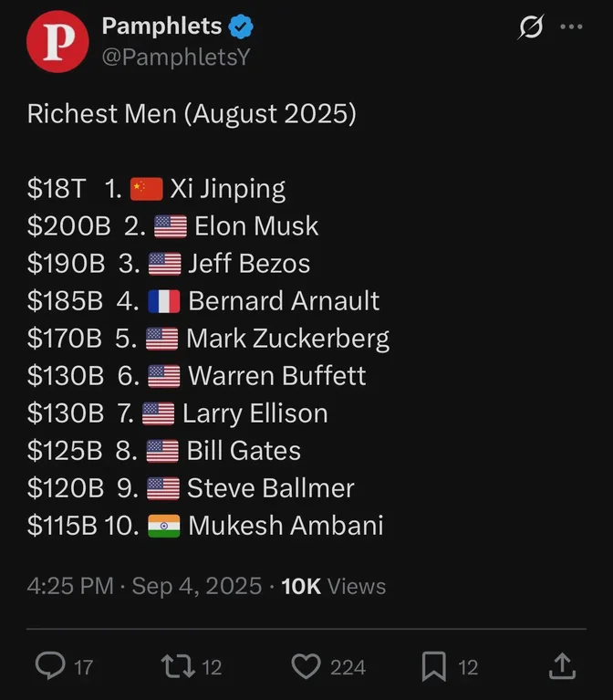Bookmark the post
This screenshot has width=613, height=700.
[434, 666]
